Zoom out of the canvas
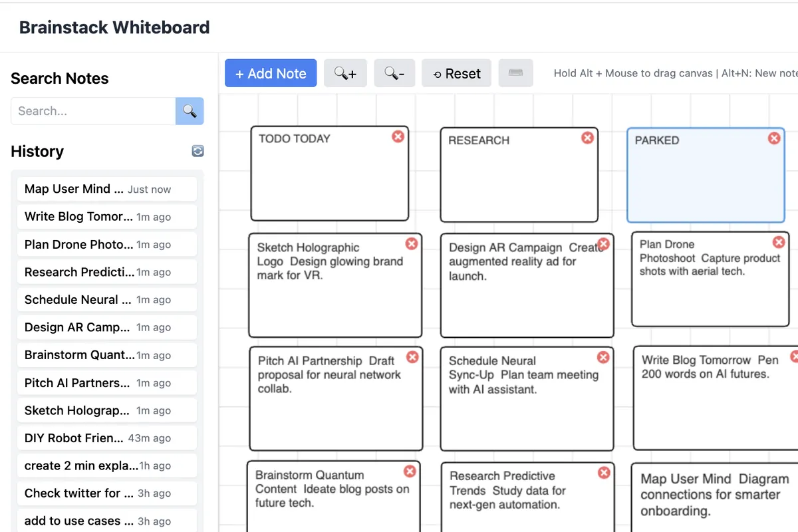The width and height of the screenshot is (798, 532). coord(394,74)
